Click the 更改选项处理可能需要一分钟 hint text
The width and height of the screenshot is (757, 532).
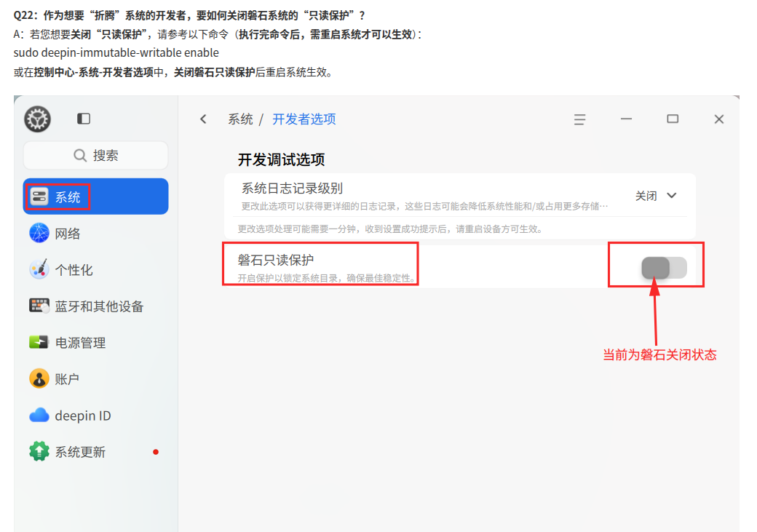[391, 229]
